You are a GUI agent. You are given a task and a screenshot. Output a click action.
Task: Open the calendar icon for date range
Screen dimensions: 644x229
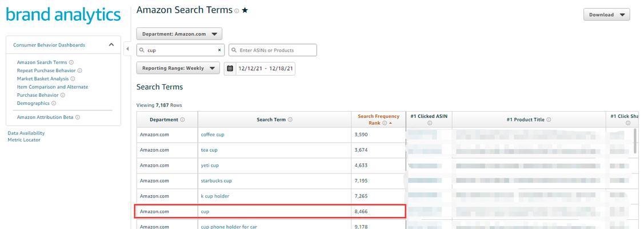230,68
